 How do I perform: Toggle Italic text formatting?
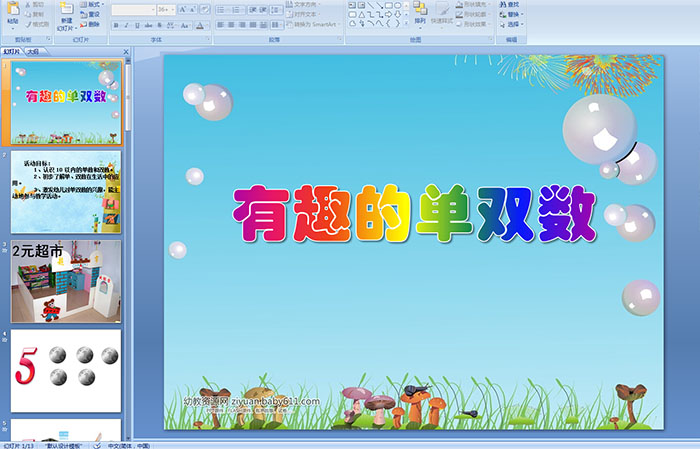(125, 24)
